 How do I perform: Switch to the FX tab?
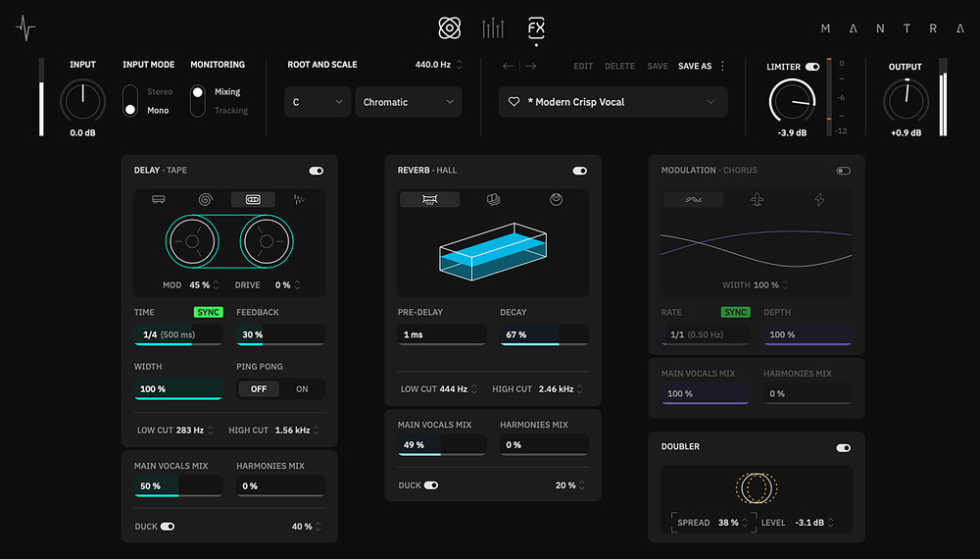[x=536, y=28]
